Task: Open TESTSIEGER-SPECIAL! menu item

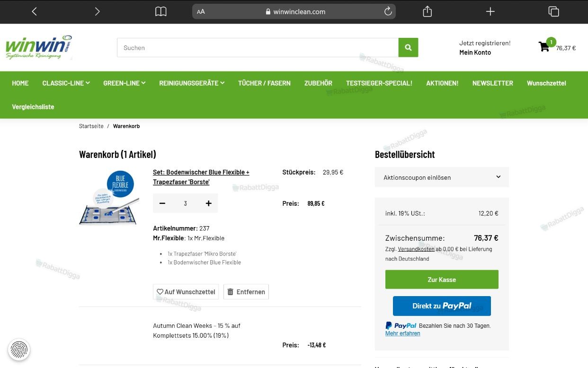Action: [x=379, y=83]
